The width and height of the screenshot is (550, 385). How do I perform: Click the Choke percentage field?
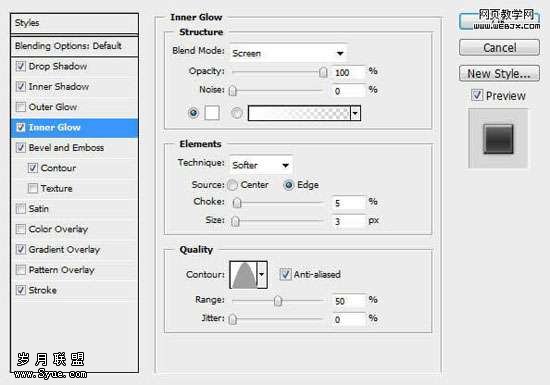click(x=348, y=203)
